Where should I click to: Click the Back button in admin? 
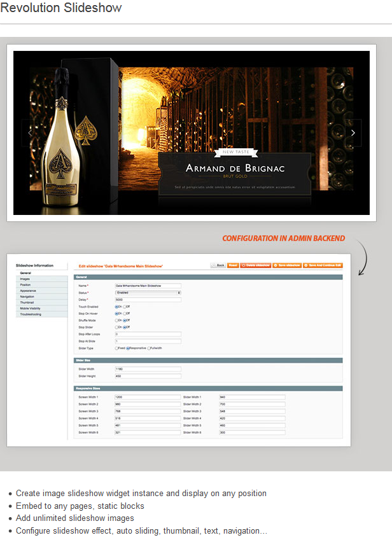(218, 265)
